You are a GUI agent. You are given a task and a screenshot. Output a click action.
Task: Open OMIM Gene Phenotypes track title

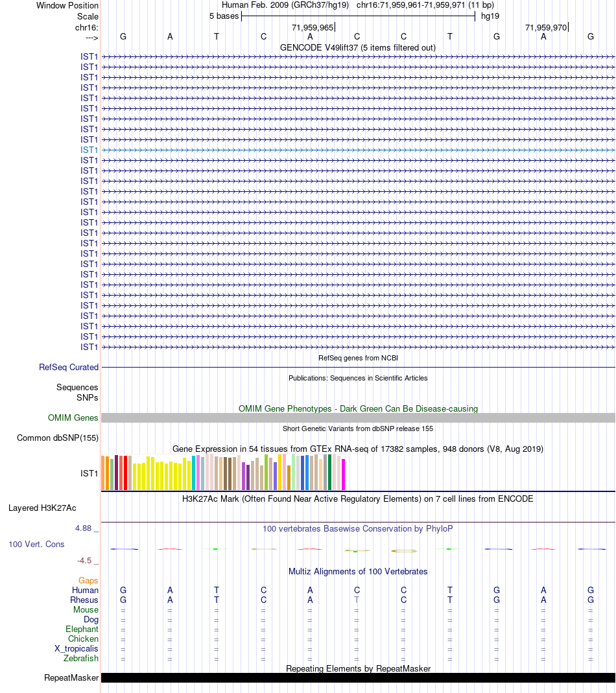[358, 408]
